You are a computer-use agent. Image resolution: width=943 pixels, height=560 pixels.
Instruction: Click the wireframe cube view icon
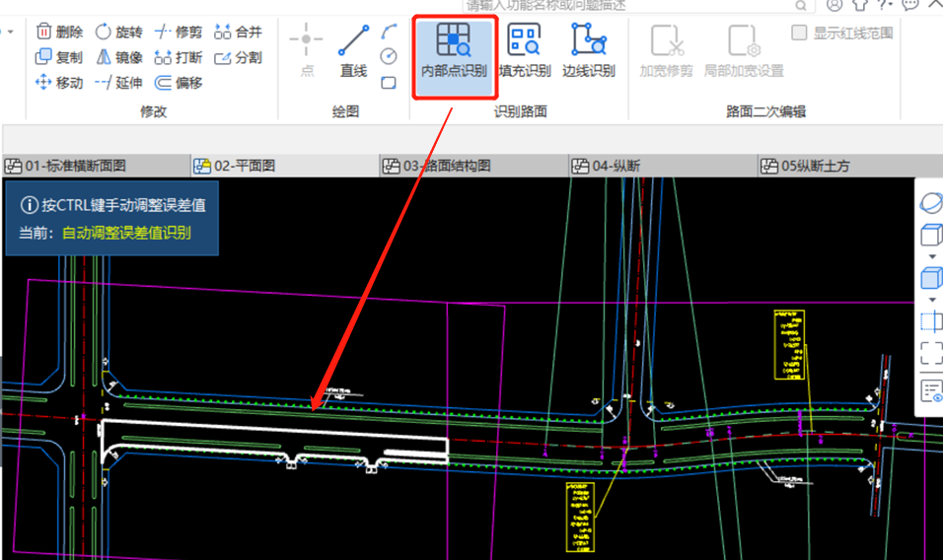(931, 235)
